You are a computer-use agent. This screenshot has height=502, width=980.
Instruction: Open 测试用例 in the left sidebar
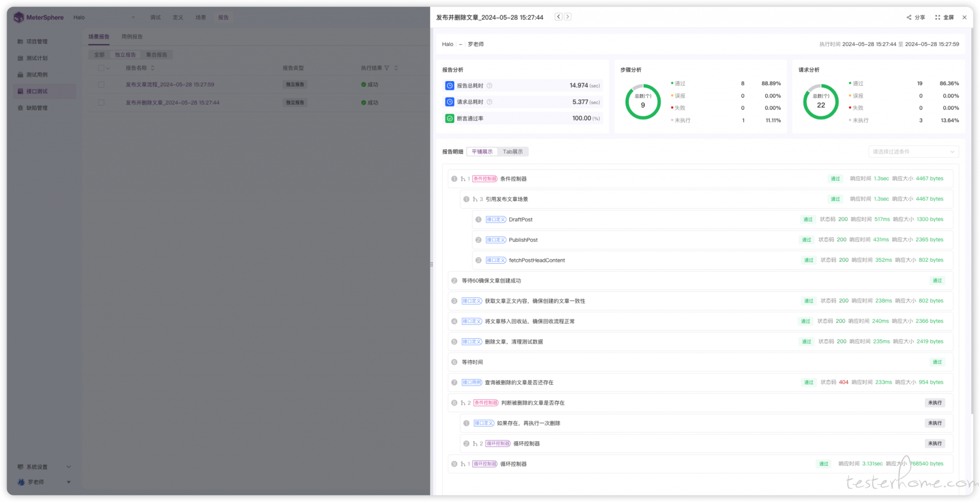click(37, 74)
